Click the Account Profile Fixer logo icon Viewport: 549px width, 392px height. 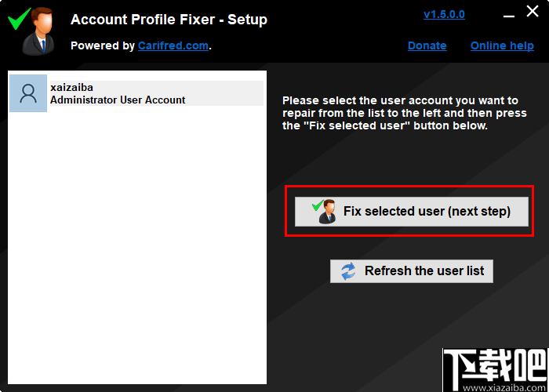coord(31,31)
